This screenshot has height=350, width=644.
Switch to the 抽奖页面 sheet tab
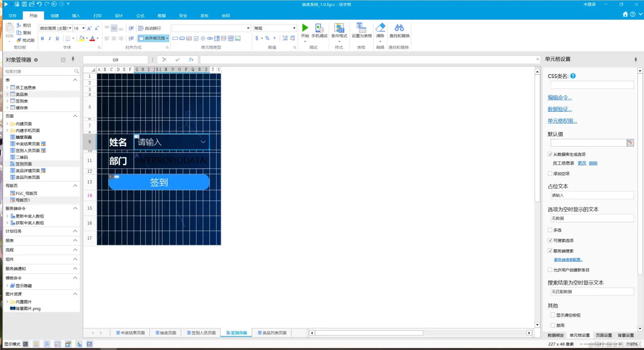click(165, 333)
